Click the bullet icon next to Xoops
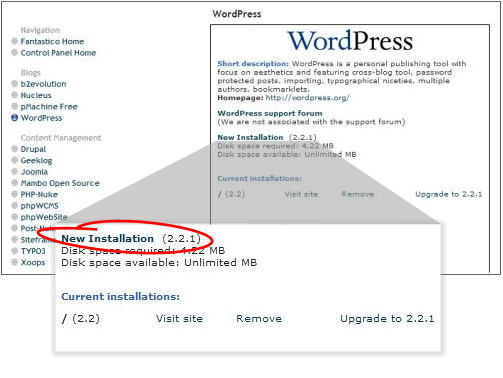The width and height of the screenshot is (503, 378). 14,262
